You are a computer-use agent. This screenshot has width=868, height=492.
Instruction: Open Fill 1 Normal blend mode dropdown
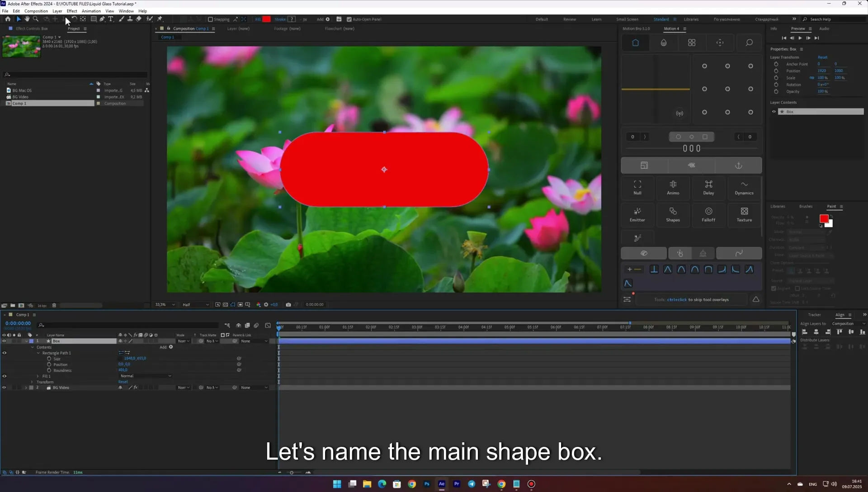pyautogui.click(x=146, y=376)
